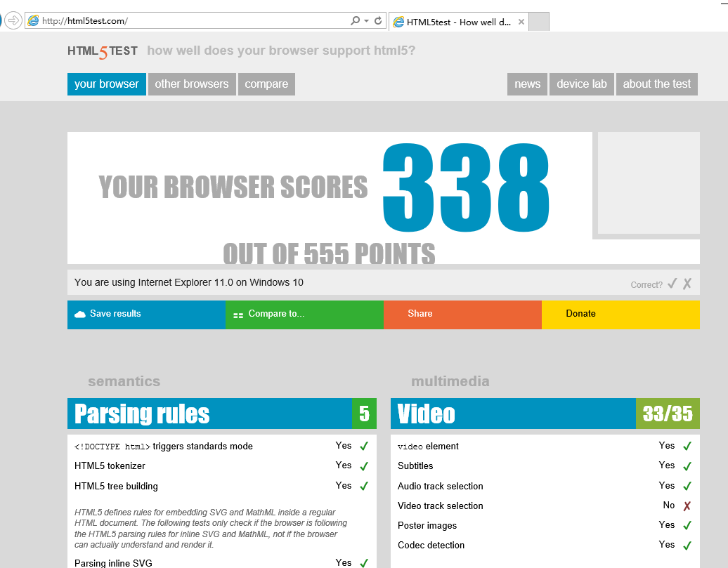Click the 'HTML5 tokenizer' row text
The width and height of the screenshot is (728, 568).
110,466
